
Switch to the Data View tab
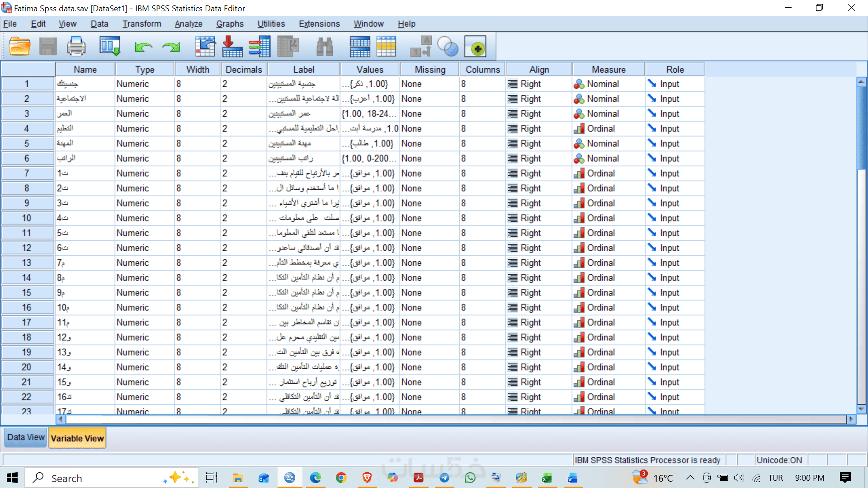26,437
